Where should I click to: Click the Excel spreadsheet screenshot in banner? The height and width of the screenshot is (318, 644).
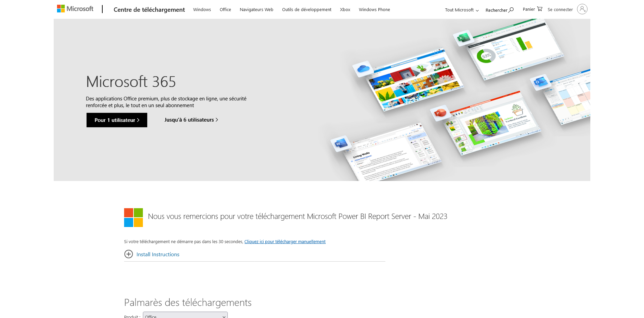pos(517,50)
